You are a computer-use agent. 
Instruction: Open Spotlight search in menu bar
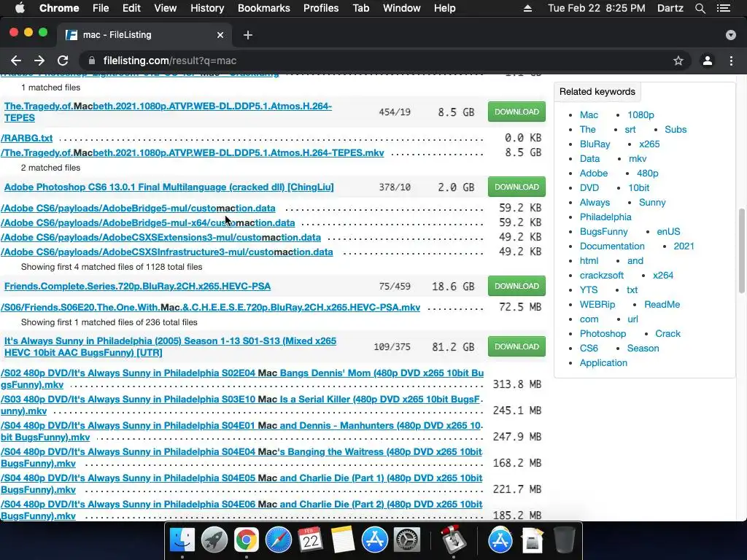(700, 8)
